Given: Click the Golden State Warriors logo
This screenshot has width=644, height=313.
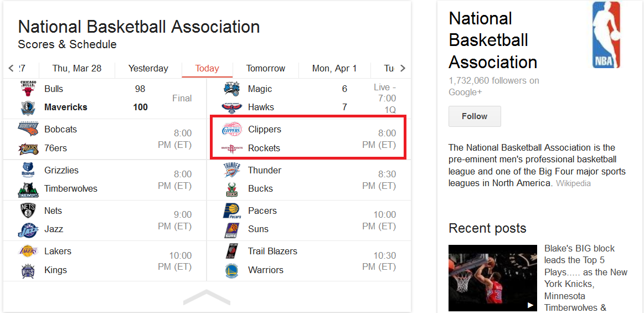Looking at the screenshot, I should point(231,270).
